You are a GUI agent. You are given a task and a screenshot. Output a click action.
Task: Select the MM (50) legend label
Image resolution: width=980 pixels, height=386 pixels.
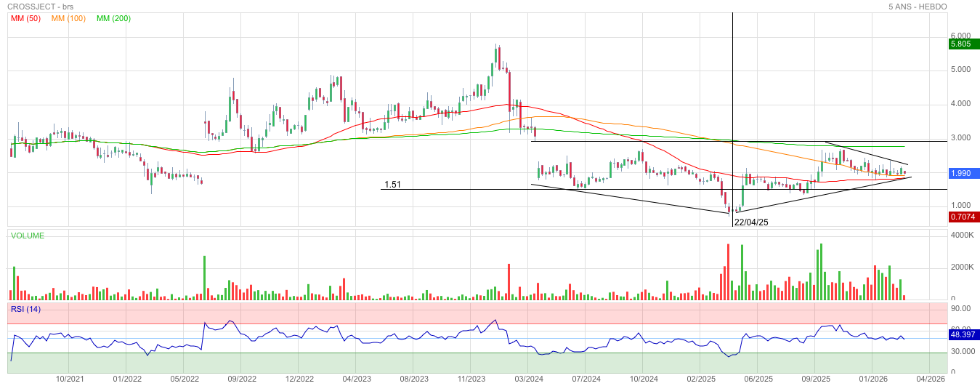click(x=25, y=18)
